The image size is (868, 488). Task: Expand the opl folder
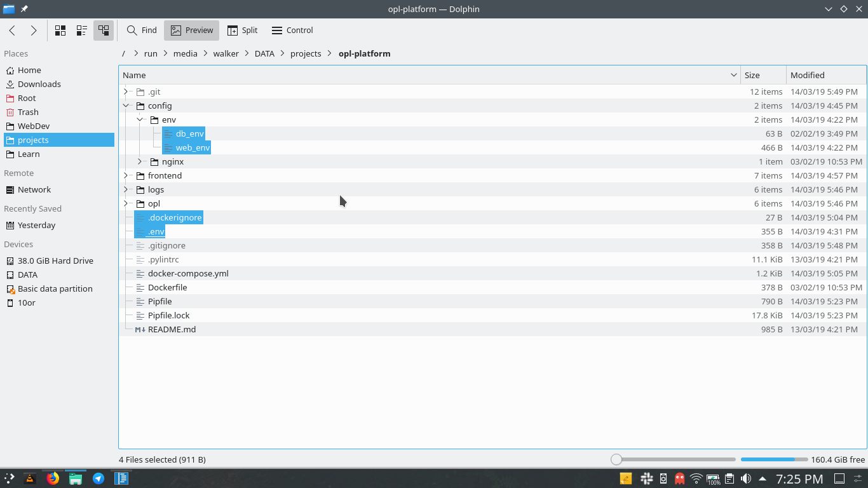tap(126, 203)
